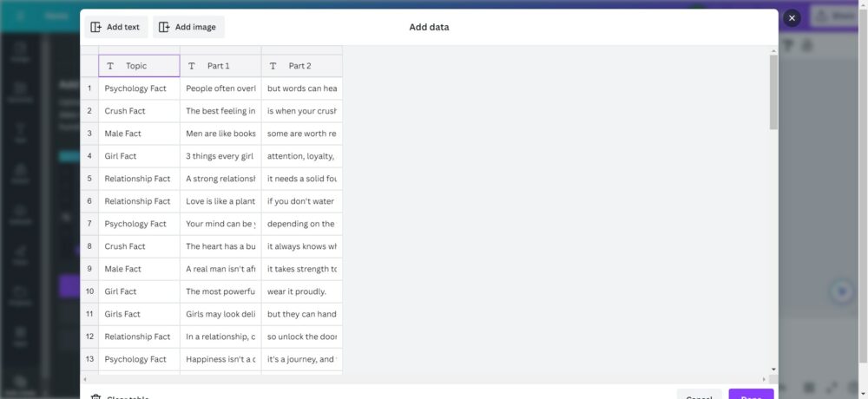Select the Part 2 column header
Viewport: 868px width, 399px height.
[302, 66]
